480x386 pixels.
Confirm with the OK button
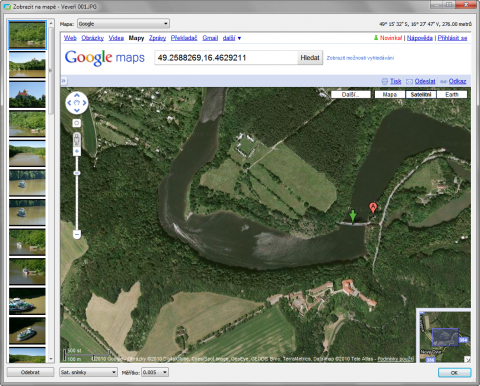tap(454, 372)
